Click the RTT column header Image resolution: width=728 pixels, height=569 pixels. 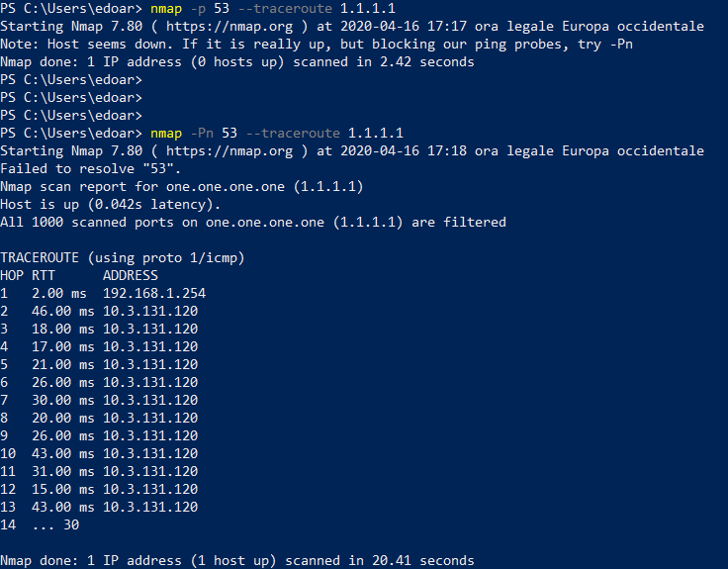coord(44,275)
